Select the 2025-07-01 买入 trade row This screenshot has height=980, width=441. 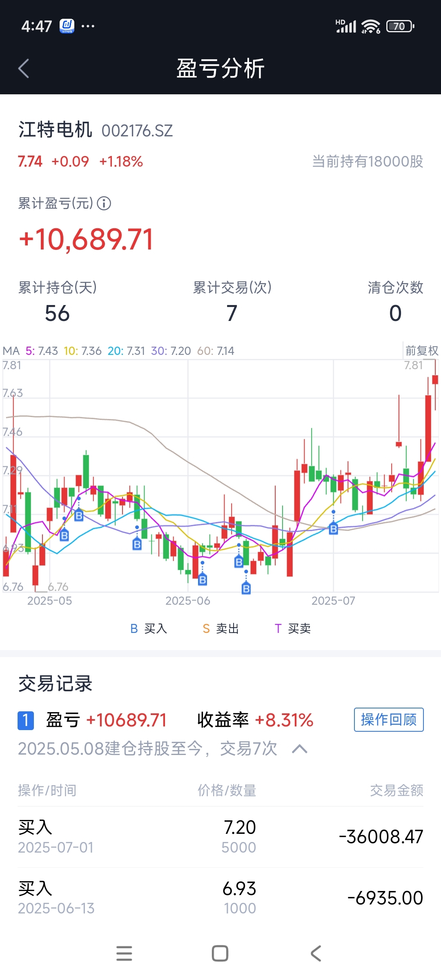click(x=220, y=837)
